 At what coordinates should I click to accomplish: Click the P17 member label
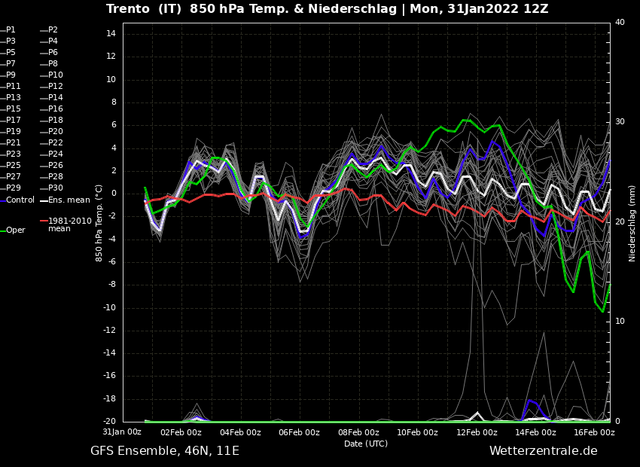(x=10, y=120)
